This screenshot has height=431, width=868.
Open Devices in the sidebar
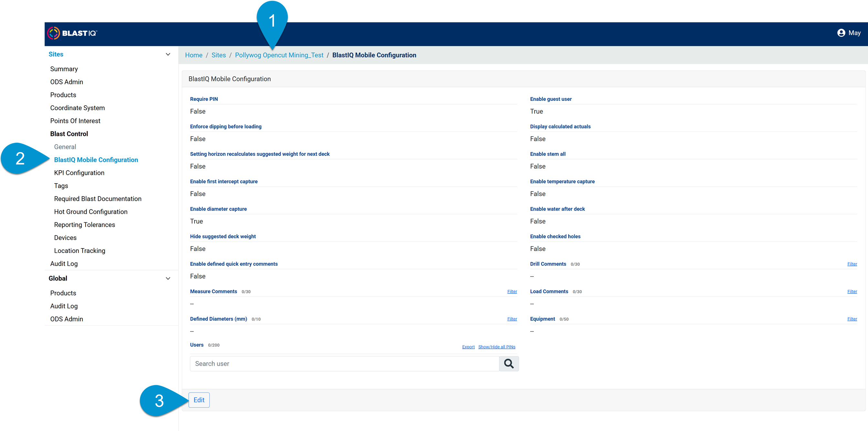click(65, 237)
